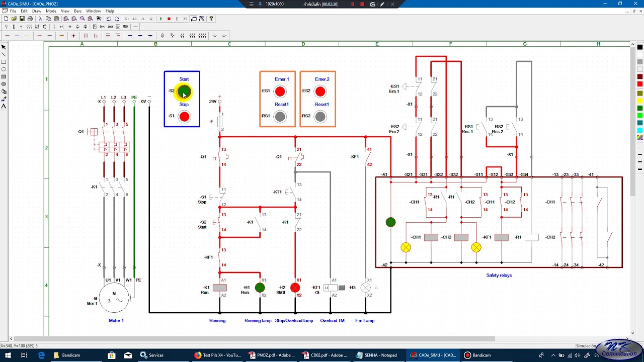This screenshot has width=644, height=362.
Task: Stop the simulation with red square icon
Action: [169, 19]
